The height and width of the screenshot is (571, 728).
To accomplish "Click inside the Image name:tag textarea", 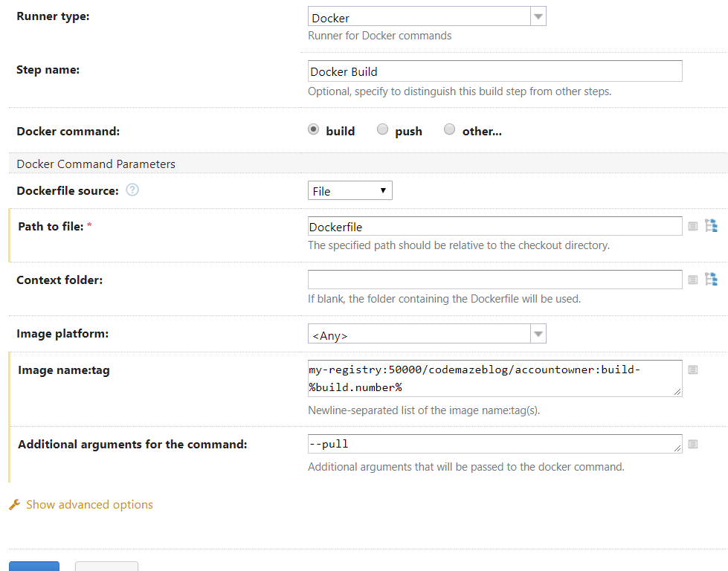I will tap(495, 378).
